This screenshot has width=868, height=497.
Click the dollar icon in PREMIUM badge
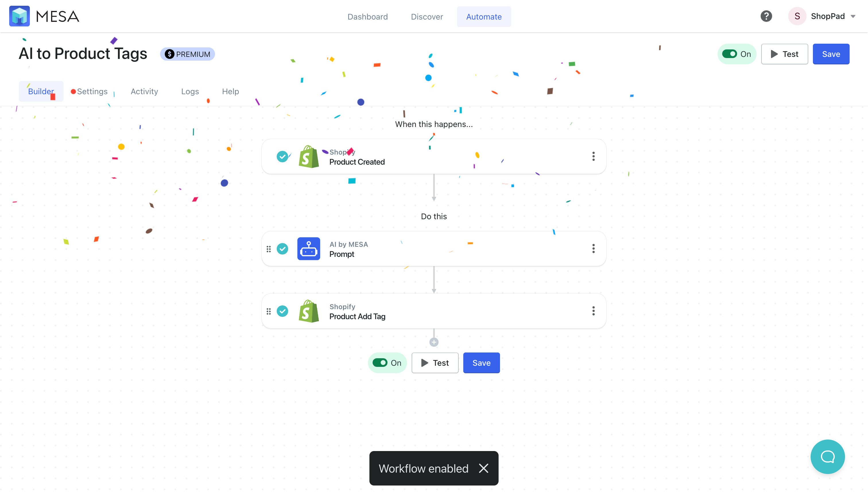(x=170, y=54)
